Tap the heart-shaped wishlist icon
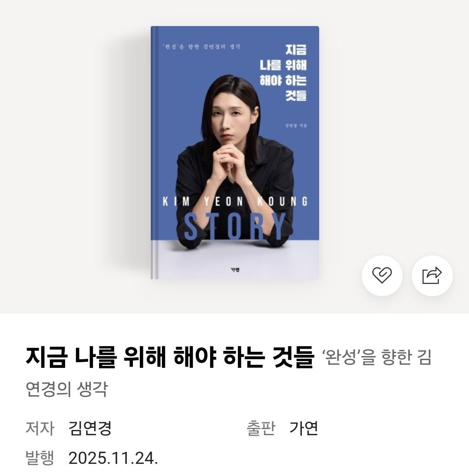 pos(382,276)
